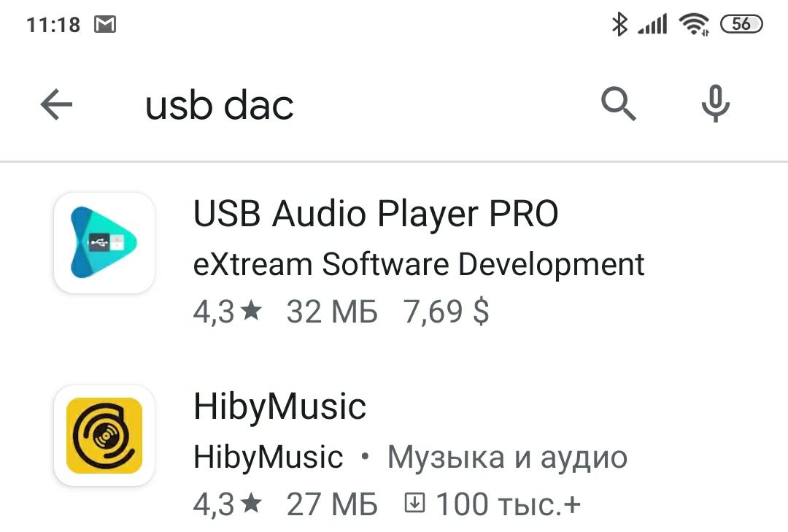Activate the microphone voice search
Screen dimensions: 788x532
click(x=715, y=104)
